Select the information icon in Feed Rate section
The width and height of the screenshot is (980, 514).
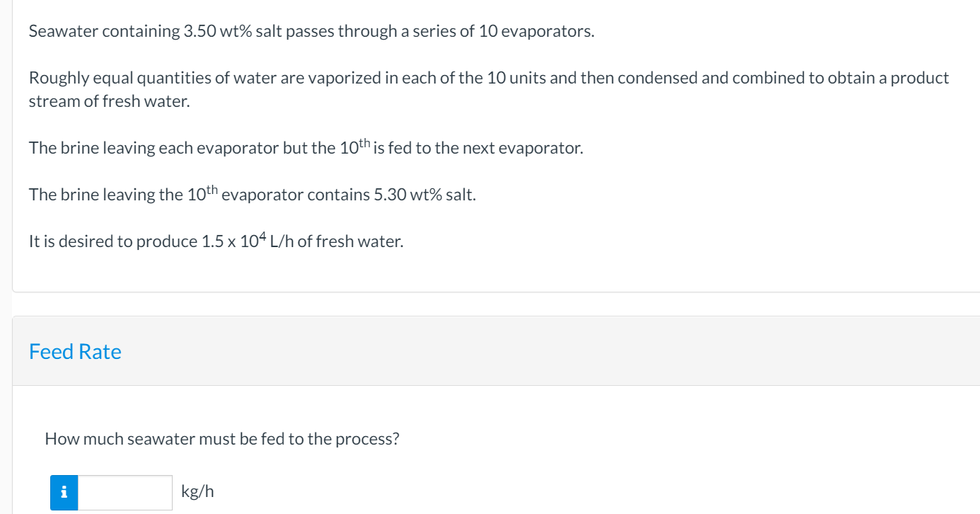(64, 492)
